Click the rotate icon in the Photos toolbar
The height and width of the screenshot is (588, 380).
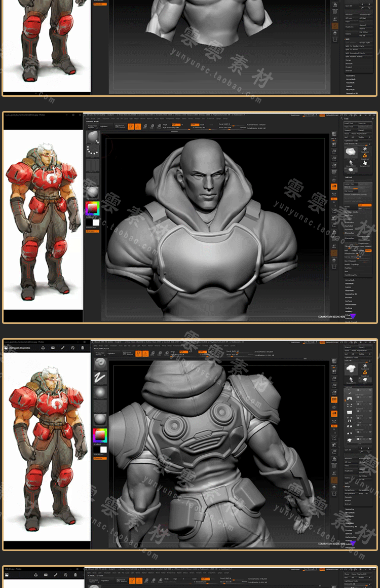point(72,348)
